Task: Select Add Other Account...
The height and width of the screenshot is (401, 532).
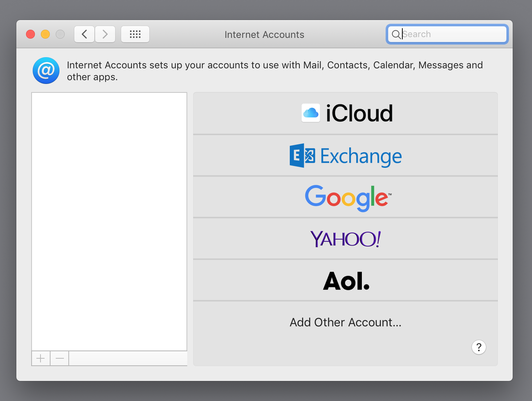Action: [346, 322]
